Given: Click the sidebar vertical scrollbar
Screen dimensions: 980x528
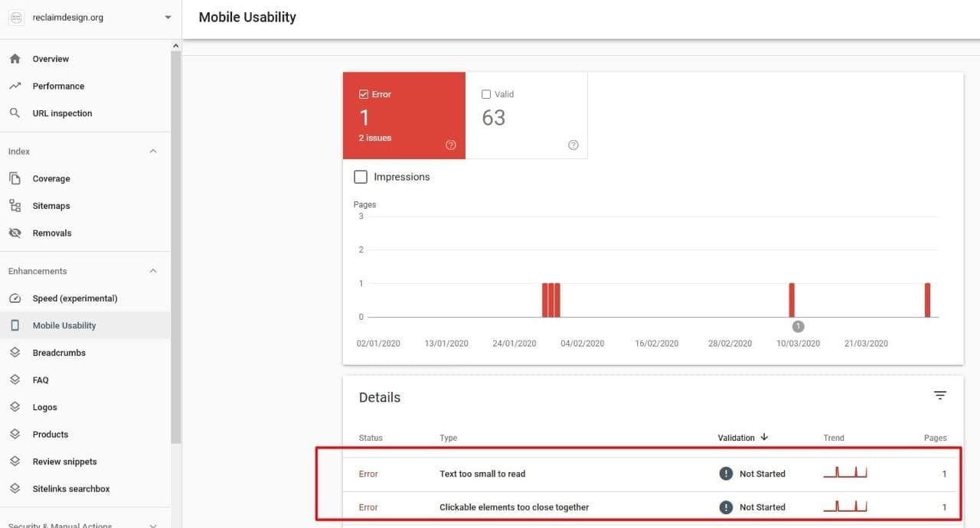Looking at the screenshot, I should pyautogui.click(x=175, y=246).
